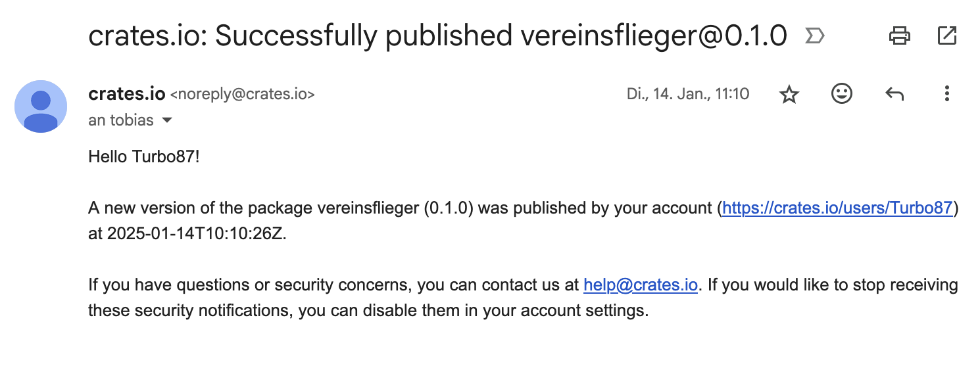Image resolution: width=980 pixels, height=368 pixels.
Task: Open the three-dot more options menu
Action: pos(946,94)
